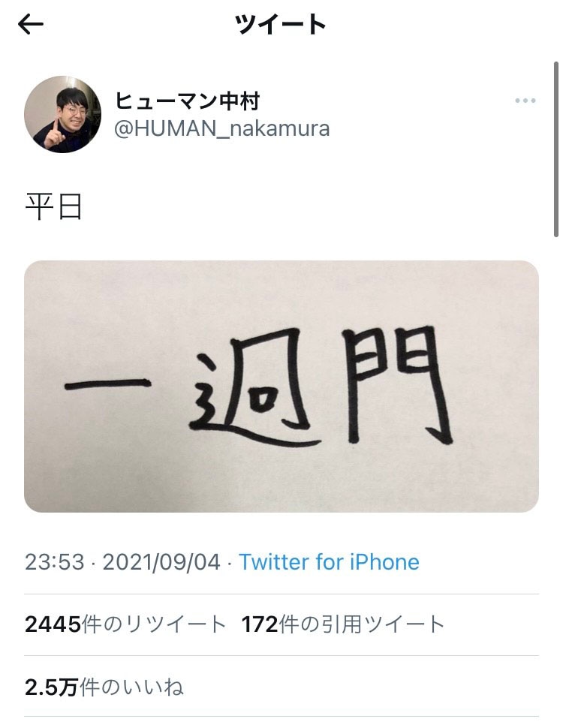Open the Twitter for iPhone source link
The image size is (563, 728).
coord(329,561)
